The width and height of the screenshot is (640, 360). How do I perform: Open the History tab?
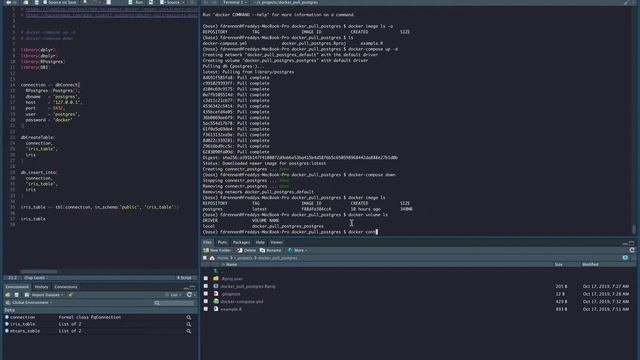coord(41,287)
